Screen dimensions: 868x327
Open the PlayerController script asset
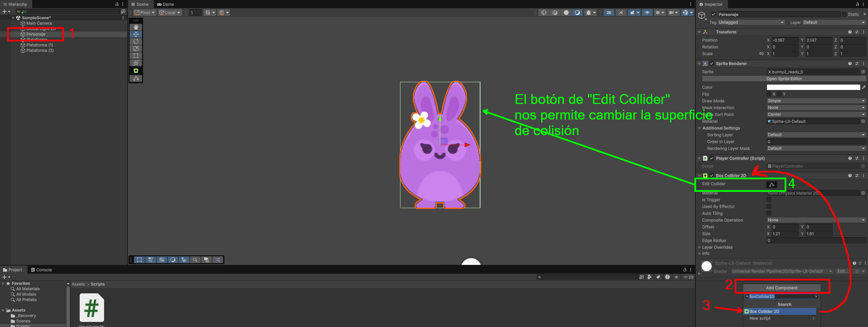[x=92, y=308]
